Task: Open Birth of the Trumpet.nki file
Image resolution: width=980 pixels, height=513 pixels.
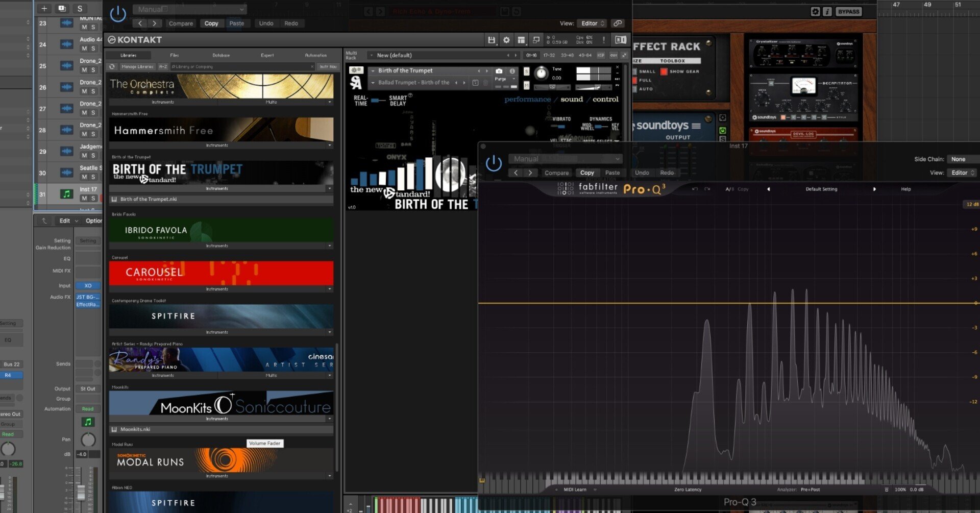Action: (x=221, y=200)
